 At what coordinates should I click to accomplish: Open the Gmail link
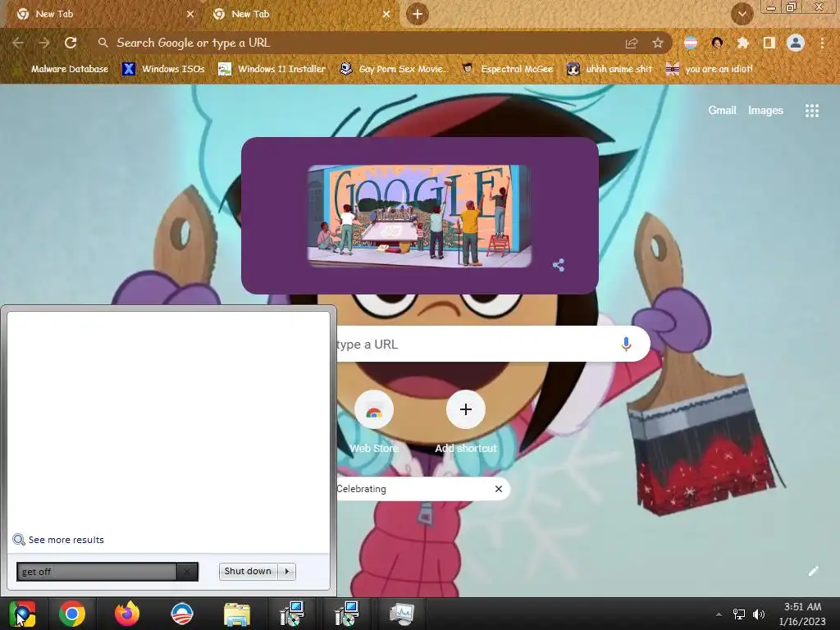point(722,111)
